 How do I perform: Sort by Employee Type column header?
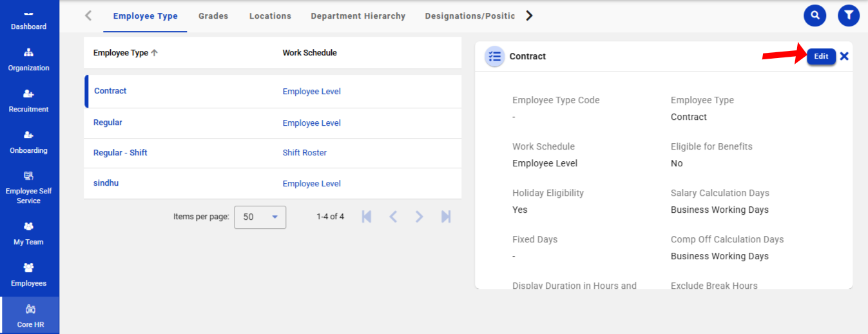click(x=121, y=53)
